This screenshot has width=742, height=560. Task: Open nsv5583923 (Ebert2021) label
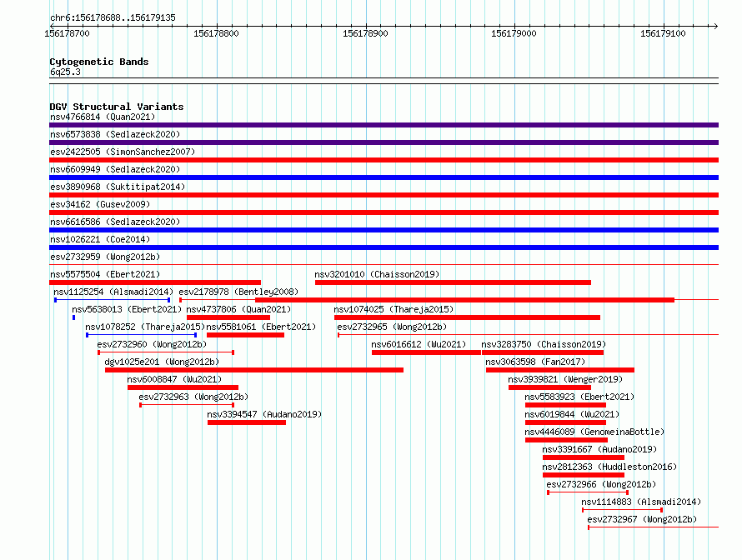click(579, 397)
